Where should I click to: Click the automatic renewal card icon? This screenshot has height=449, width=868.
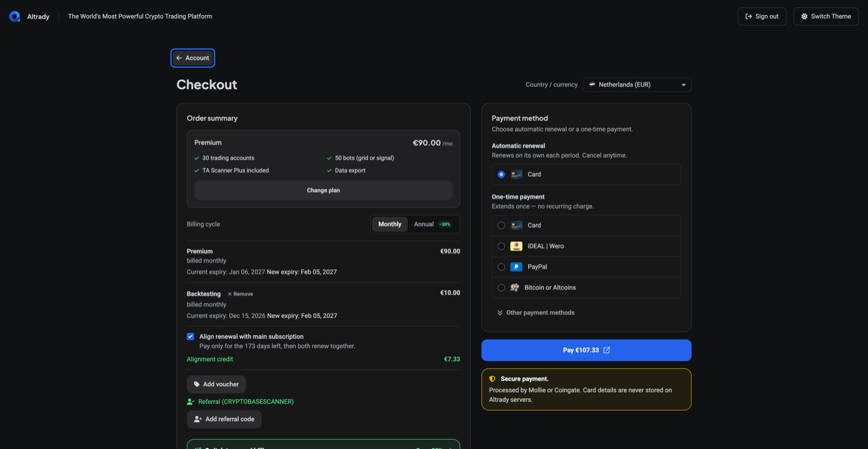[x=516, y=174]
